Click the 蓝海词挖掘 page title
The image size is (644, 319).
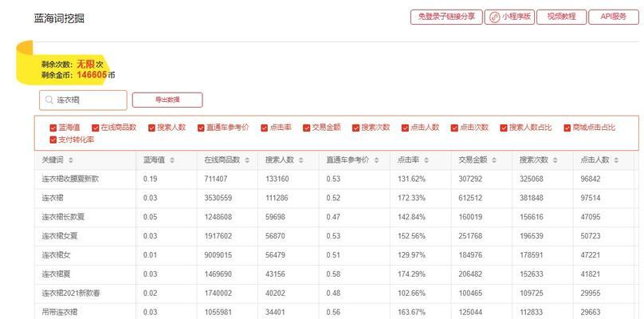[x=59, y=18]
